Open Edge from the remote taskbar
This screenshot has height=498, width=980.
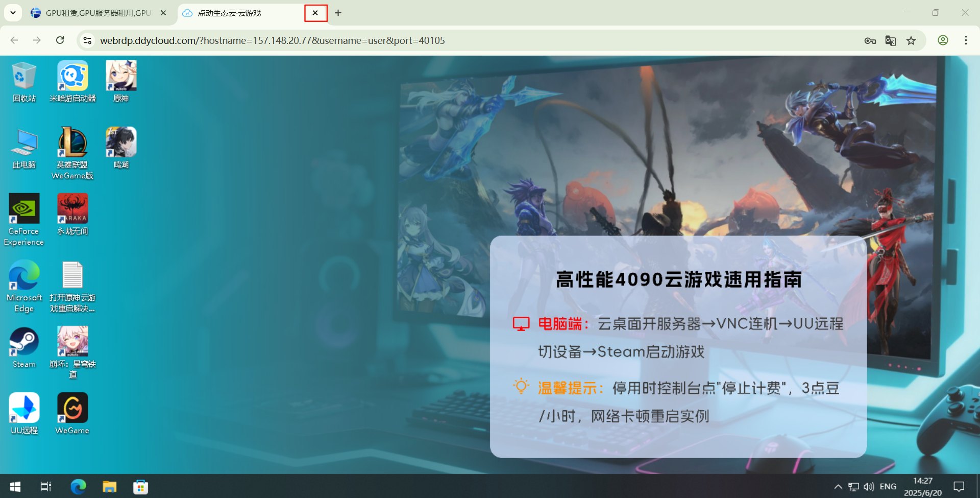(x=78, y=487)
